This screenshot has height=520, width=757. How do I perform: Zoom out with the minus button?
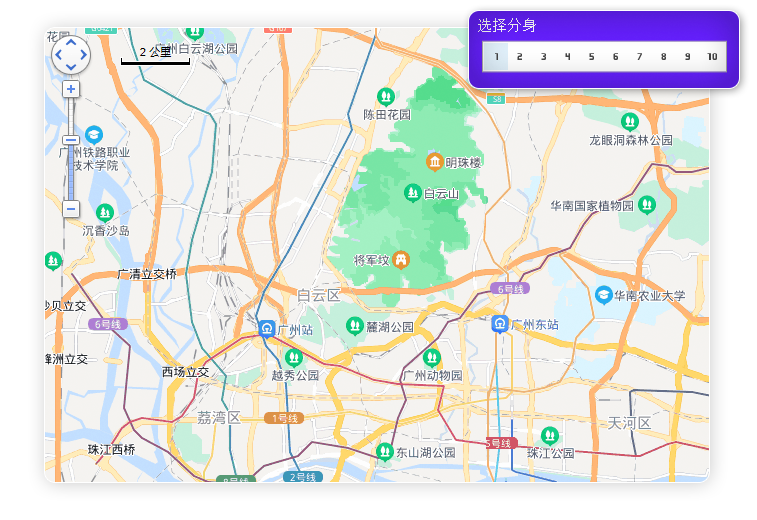click(71, 209)
